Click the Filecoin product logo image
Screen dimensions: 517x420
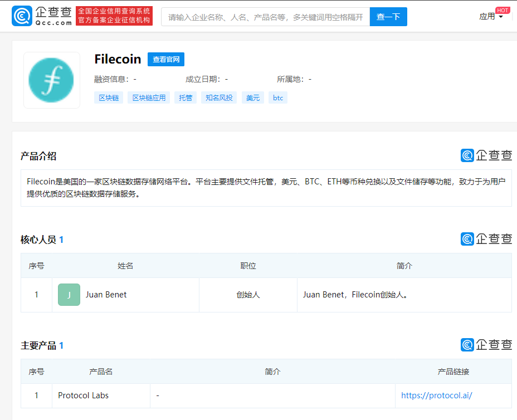click(x=51, y=80)
